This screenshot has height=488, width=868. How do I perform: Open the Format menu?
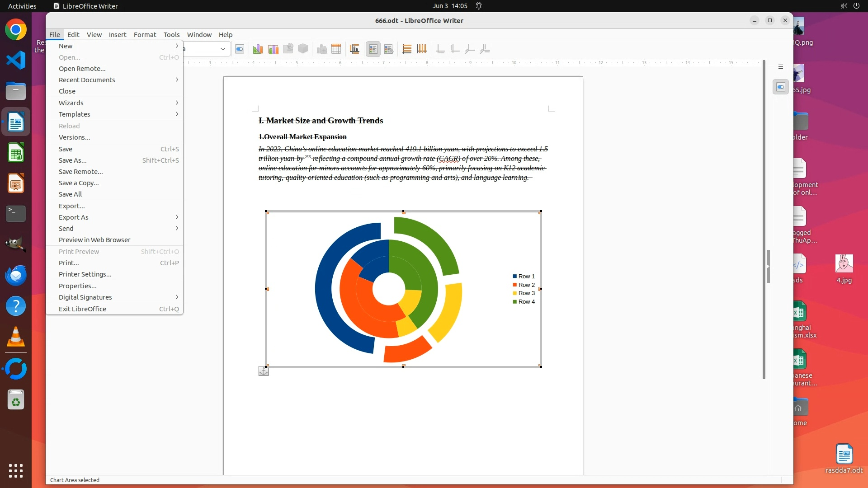145,35
